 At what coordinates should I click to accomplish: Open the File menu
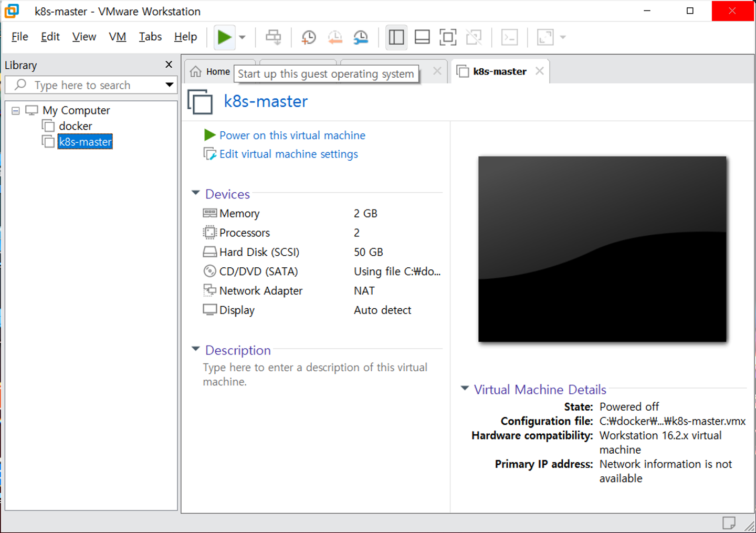(19, 37)
